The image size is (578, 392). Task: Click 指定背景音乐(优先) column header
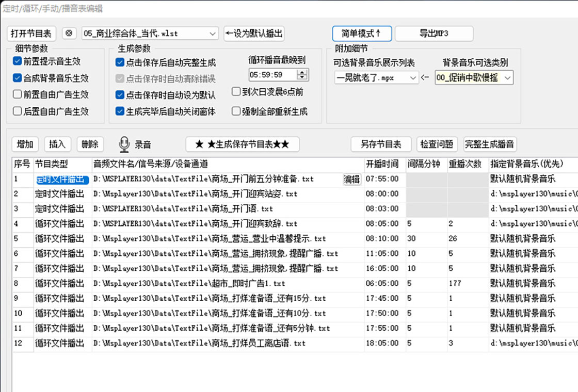click(x=533, y=164)
